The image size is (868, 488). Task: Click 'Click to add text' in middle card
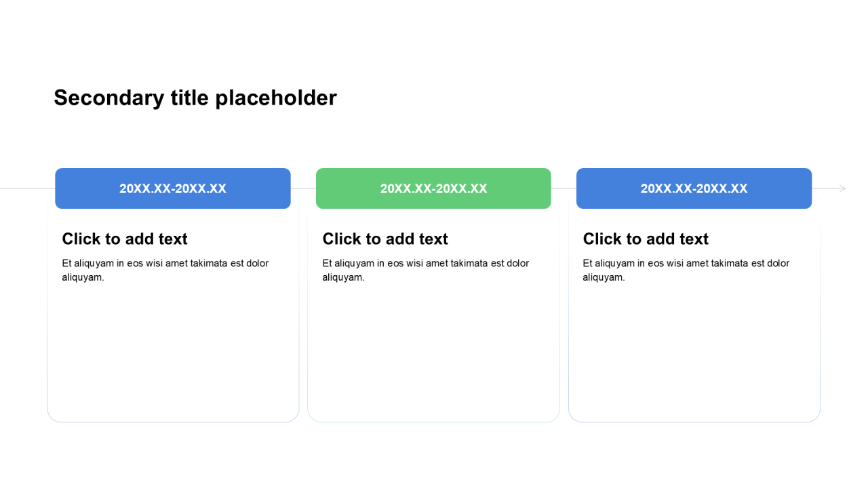(385, 239)
